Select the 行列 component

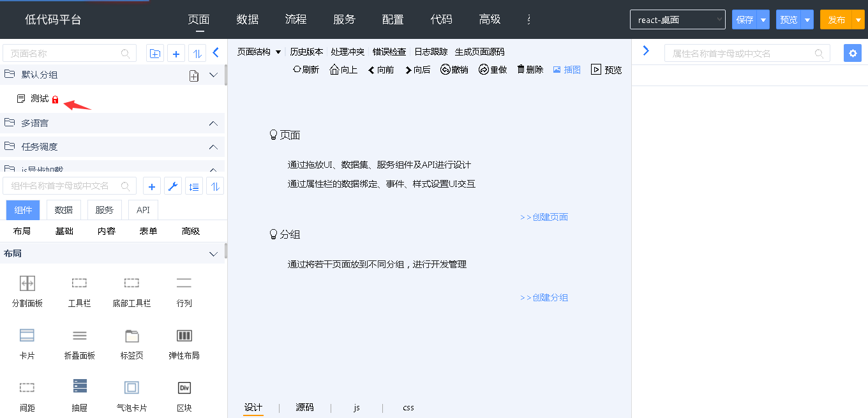[184, 292]
